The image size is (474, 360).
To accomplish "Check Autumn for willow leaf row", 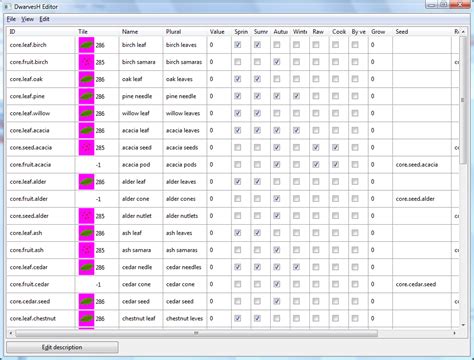I will 277,113.
